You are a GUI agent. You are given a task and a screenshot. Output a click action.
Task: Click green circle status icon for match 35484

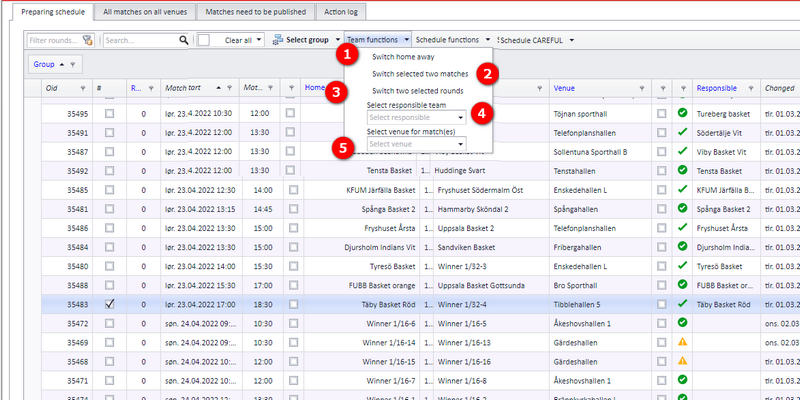point(682,246)
